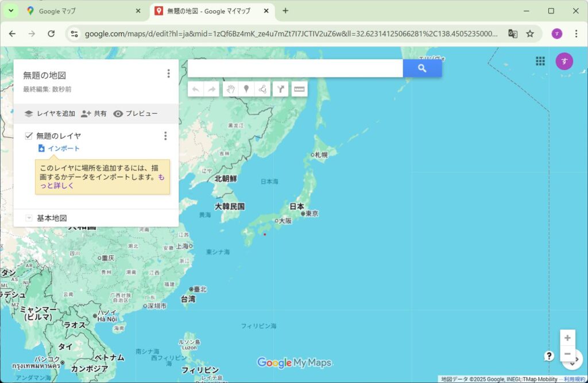Click the 大阪 label on the map
The width and height of the screenshot is (588, 383).
(285, 220)
